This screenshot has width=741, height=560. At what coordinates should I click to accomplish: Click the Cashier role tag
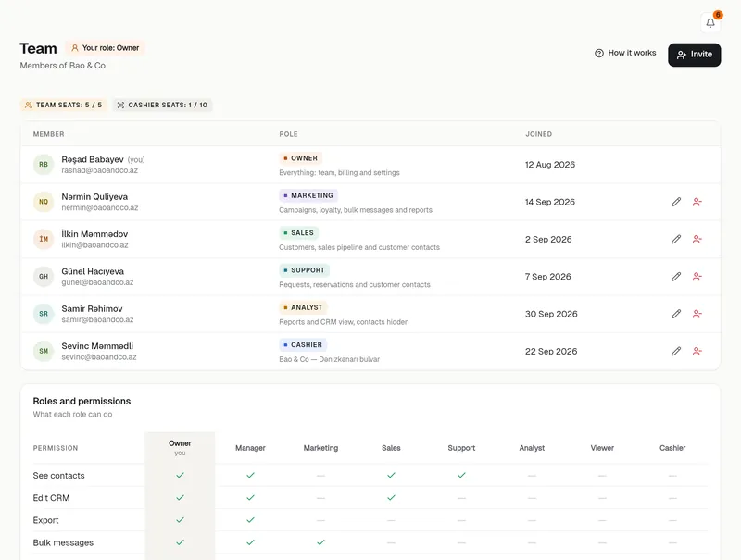coord(303,344)
